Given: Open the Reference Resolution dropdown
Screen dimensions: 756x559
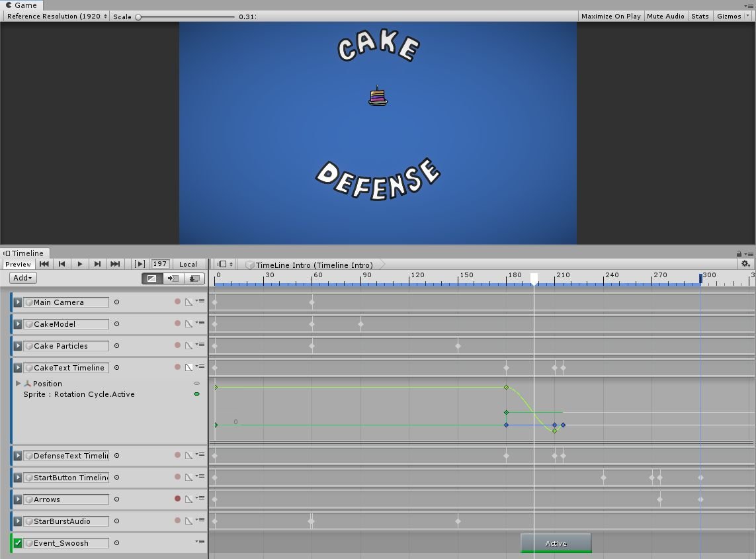Looking at the screenshot, I should point(57,16).
